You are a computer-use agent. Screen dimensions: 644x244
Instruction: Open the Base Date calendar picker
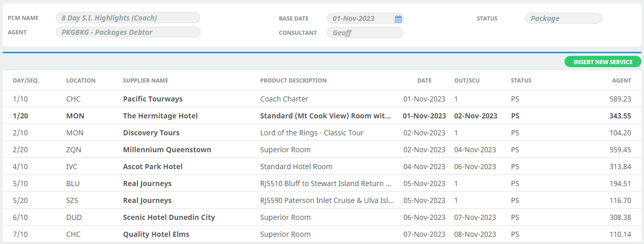click(398, 18)
